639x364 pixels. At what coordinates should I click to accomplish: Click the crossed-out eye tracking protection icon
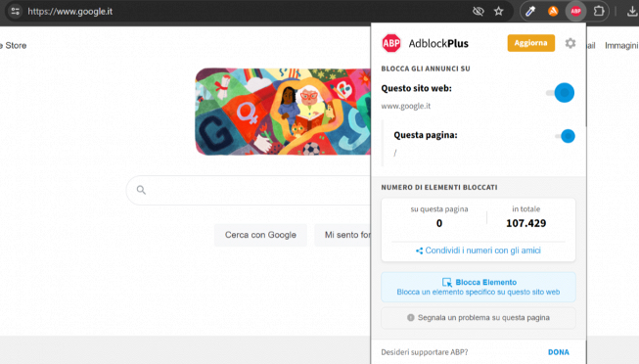(479, 11)
